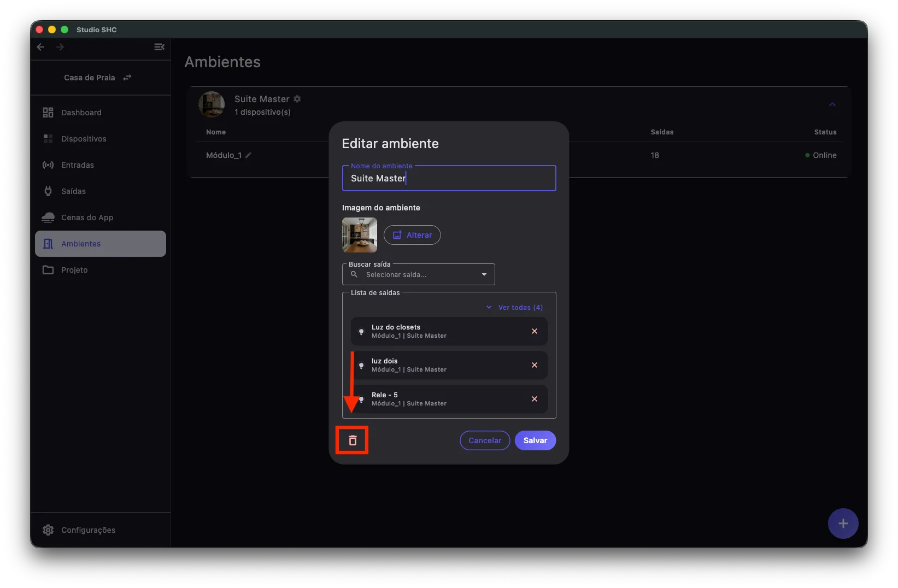Click the Casa de Praia switch-project icon
The image size is (898, 588).
127,78
